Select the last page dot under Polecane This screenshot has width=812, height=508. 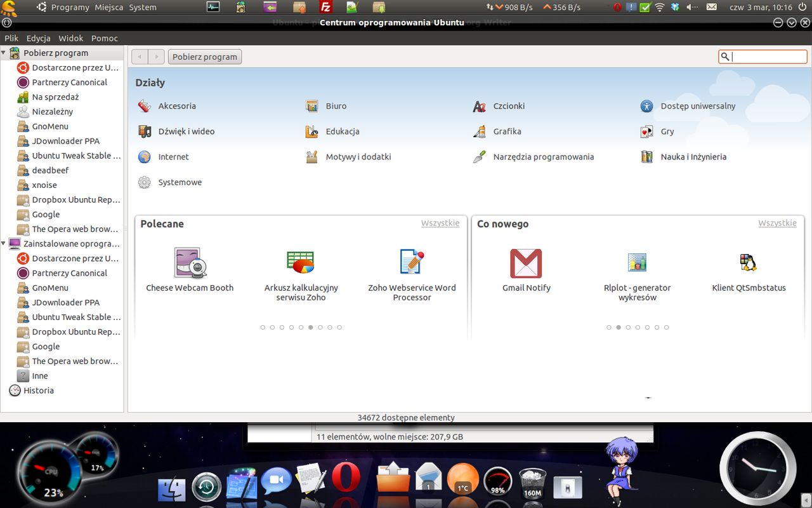339,328
